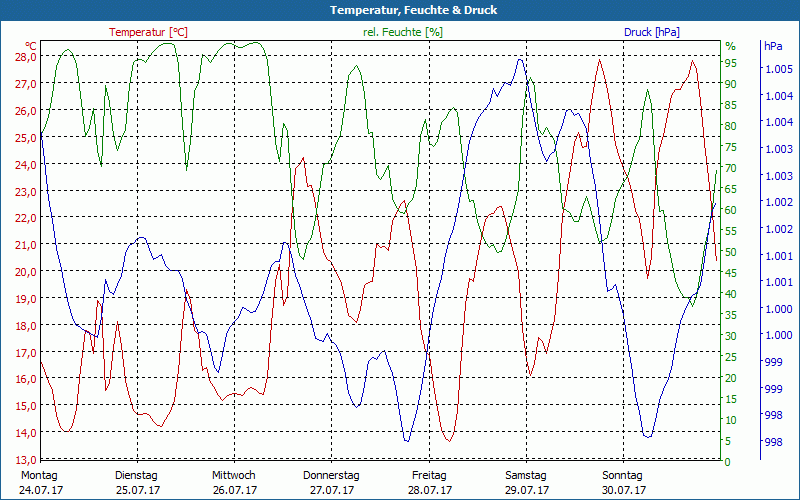Click the '19,0' temperature axis label
The width and height of the screenshot is (800, 500).
pos(26,299)
